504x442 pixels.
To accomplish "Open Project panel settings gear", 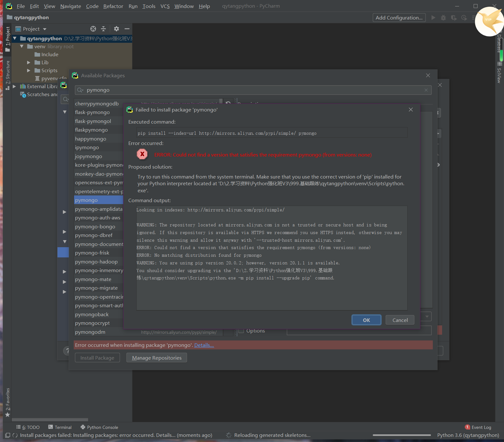I will coord(117,29).
